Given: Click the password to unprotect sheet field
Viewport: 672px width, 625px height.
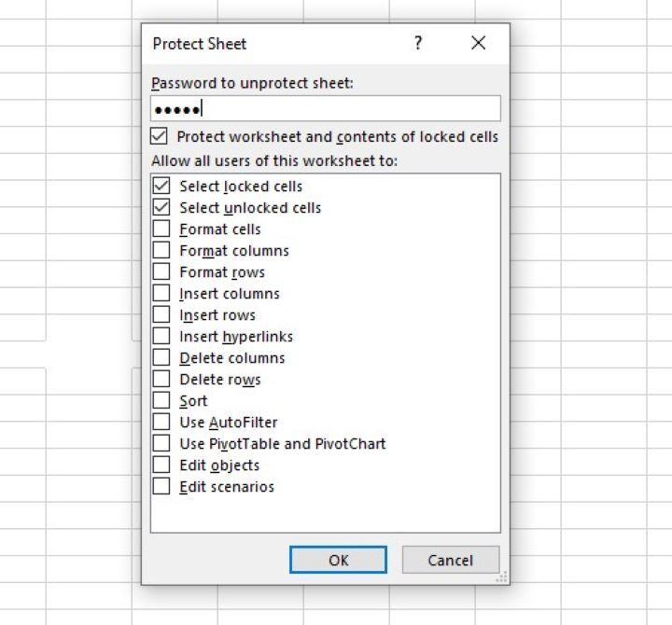Looking at the screenshot, I should (x=326, y=108).
